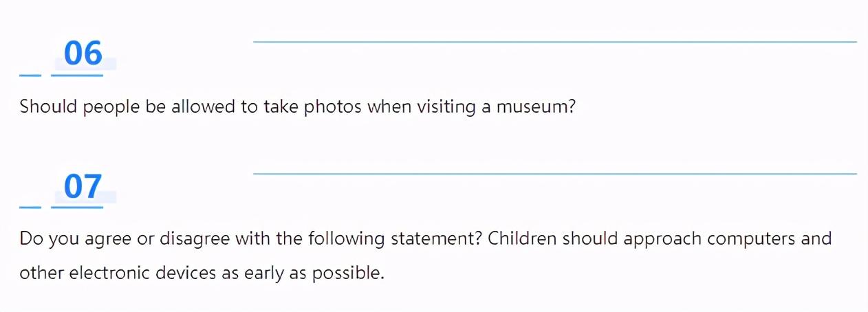Click the short blue dash beside 06
Image resolution: width=868 pixels, height=312 pixels.
coord(30,75)
